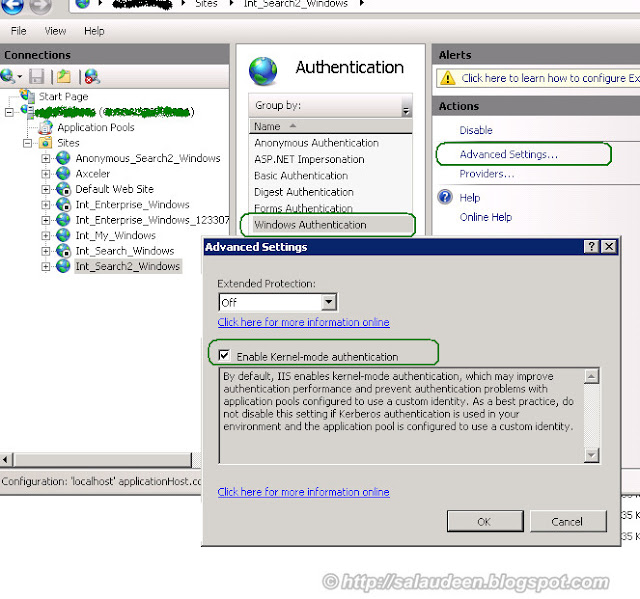Image resolution: width=640 pixels, height=599 pixels.
Task: Click the Save disk icon in Connections toolbar
Action: click(37, 77)
